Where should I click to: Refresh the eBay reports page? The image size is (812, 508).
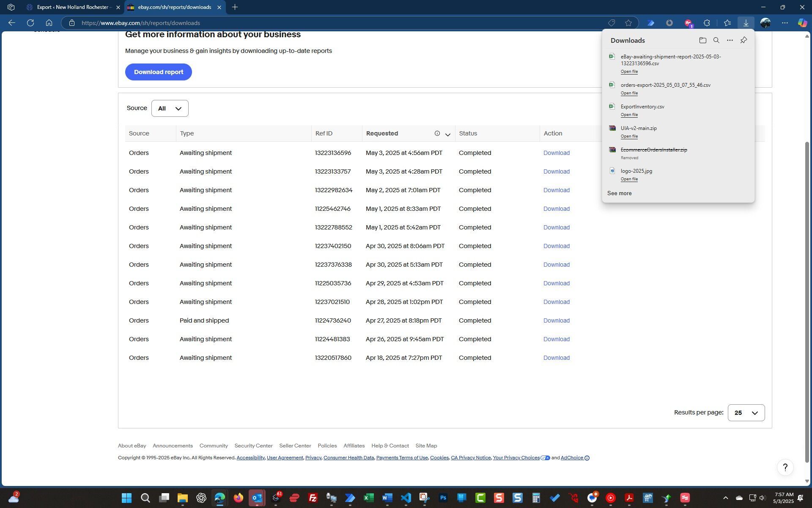30,23
